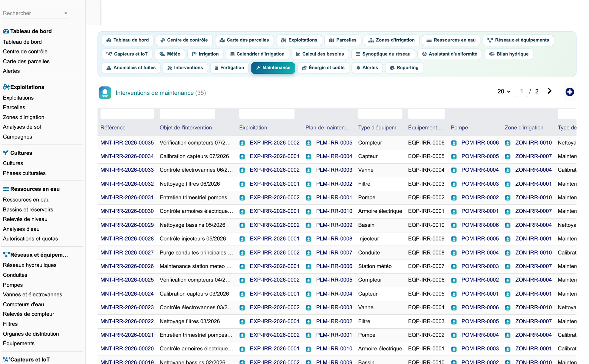This screenshot has height=364, width=589.
Task: Go to next page arrow
Action: tap(549, 91)
